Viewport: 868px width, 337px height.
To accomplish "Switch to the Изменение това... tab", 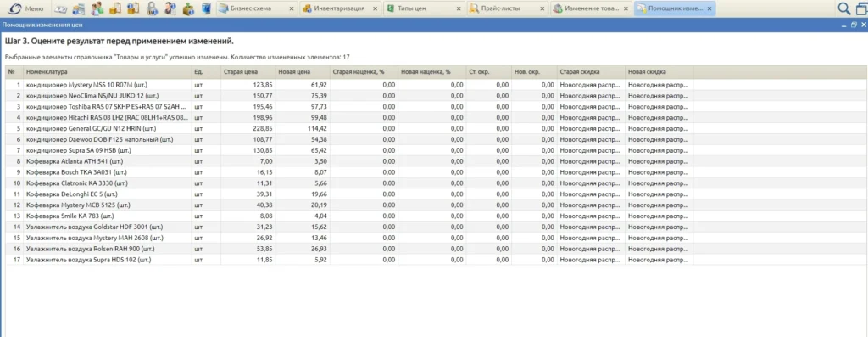I will coord(592,8).
